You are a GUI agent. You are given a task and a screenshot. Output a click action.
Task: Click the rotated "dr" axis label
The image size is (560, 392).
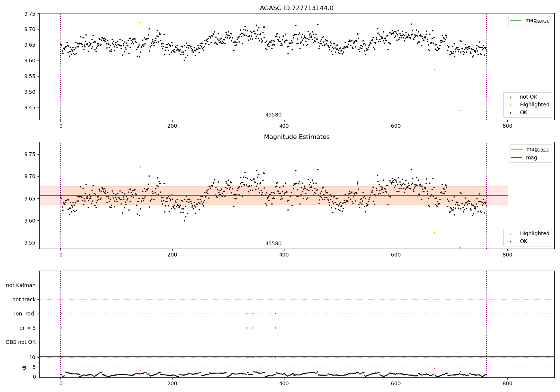pyautogui.click(x=24, y=367)
